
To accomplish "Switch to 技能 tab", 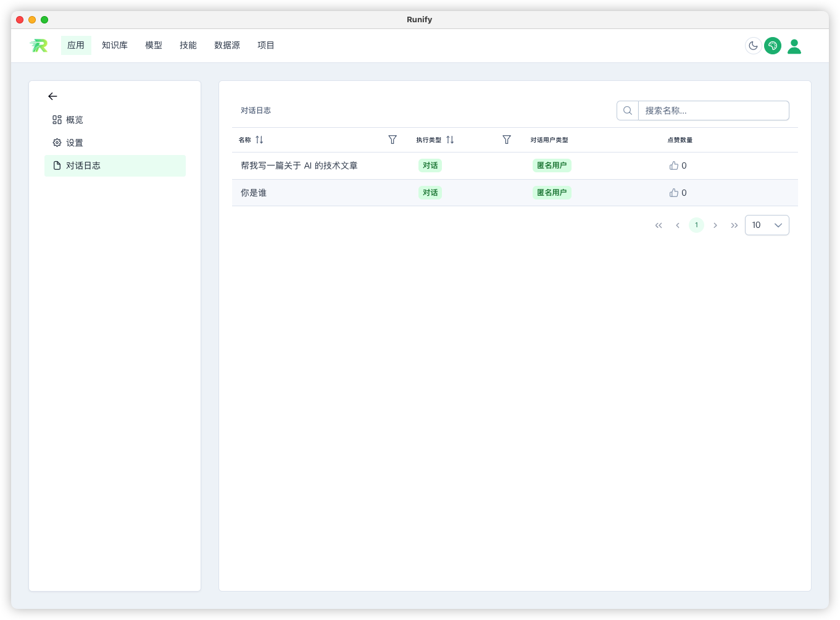I will pos(188,45).
